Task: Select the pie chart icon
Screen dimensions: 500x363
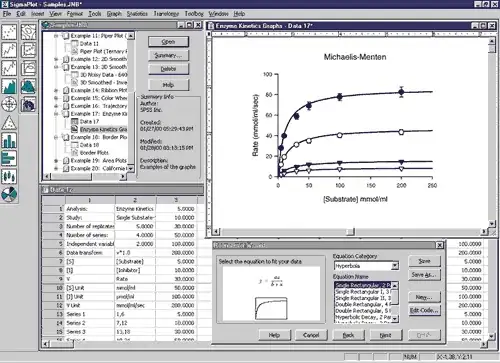Action: point(9,194)
